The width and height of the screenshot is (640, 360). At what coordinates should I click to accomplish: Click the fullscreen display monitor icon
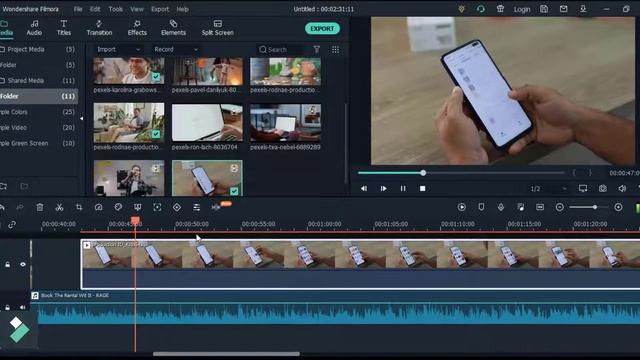tap(583, 188)
